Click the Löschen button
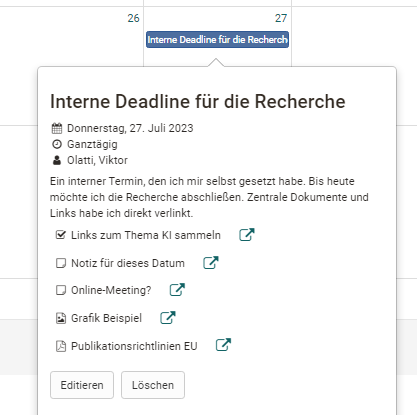 pyautogui.click(x=153, y=385)
